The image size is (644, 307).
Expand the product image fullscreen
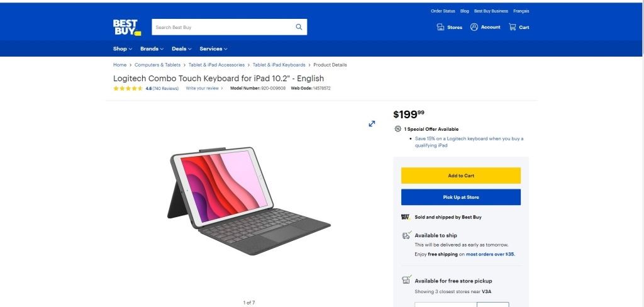tap(372, 124)
